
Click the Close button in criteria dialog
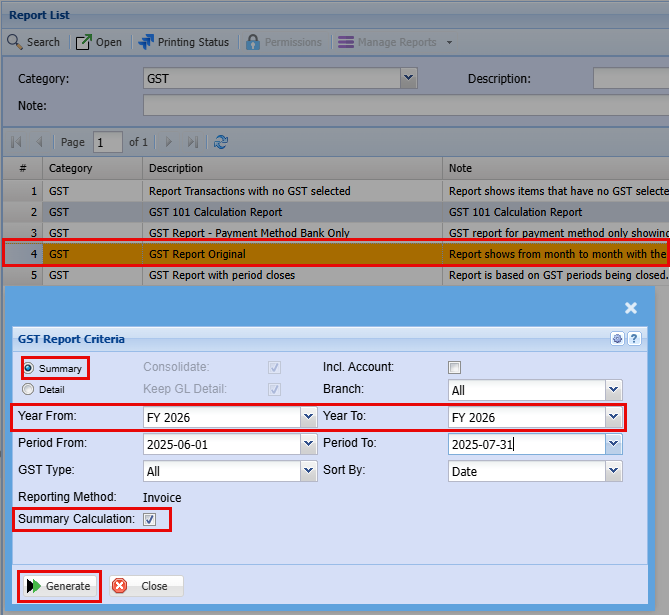point(145,586)
